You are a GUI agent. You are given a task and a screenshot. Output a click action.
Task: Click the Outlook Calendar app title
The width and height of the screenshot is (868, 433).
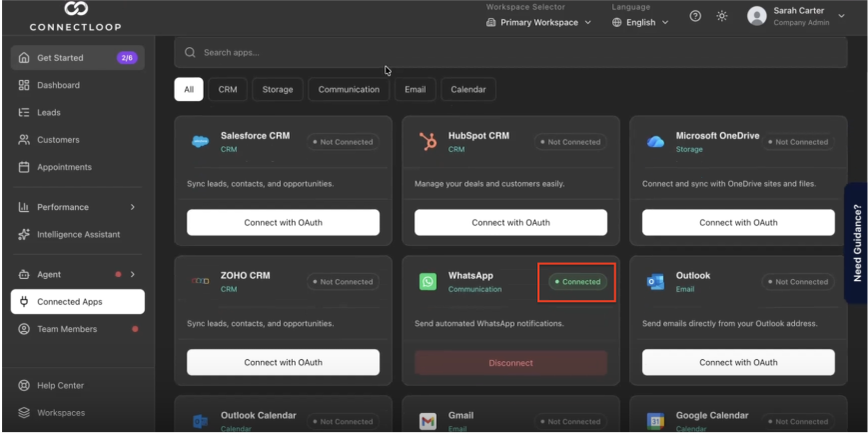tap(259, 415)
